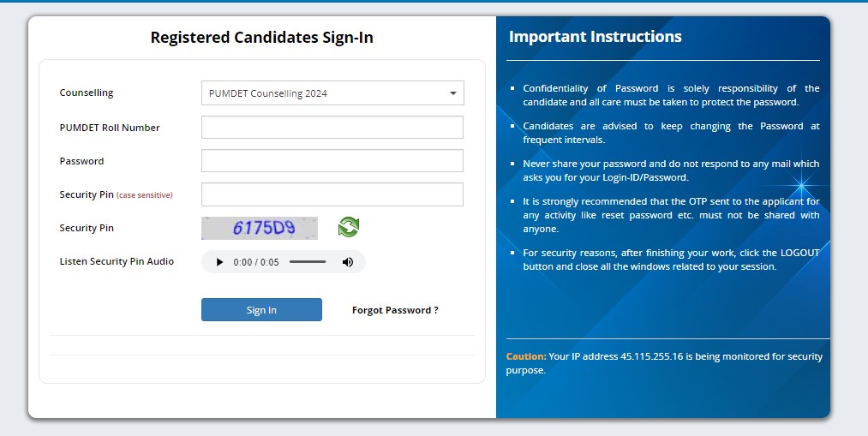Click the Caution IP address notice
Image resolution: width=868 pixels, height=436 pixels.
click(x=664, y=363)
